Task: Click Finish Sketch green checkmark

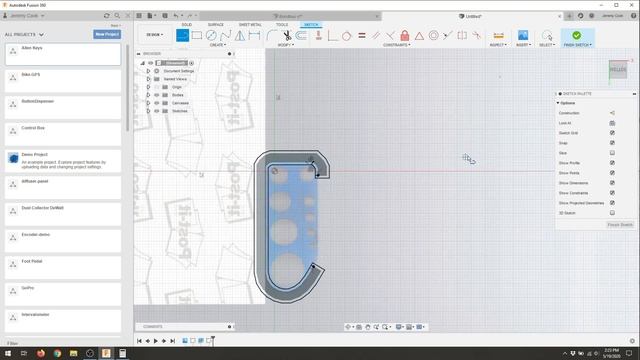Action: pos(577,36)
